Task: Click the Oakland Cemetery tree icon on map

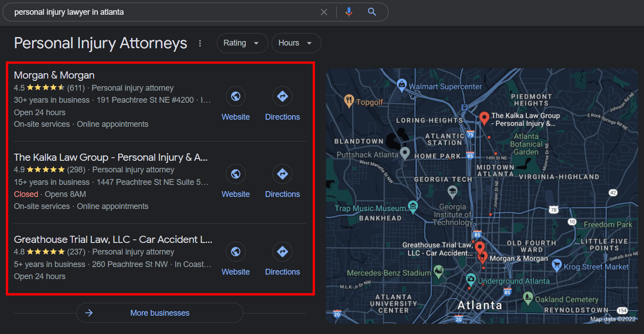Action: [528, 297]
